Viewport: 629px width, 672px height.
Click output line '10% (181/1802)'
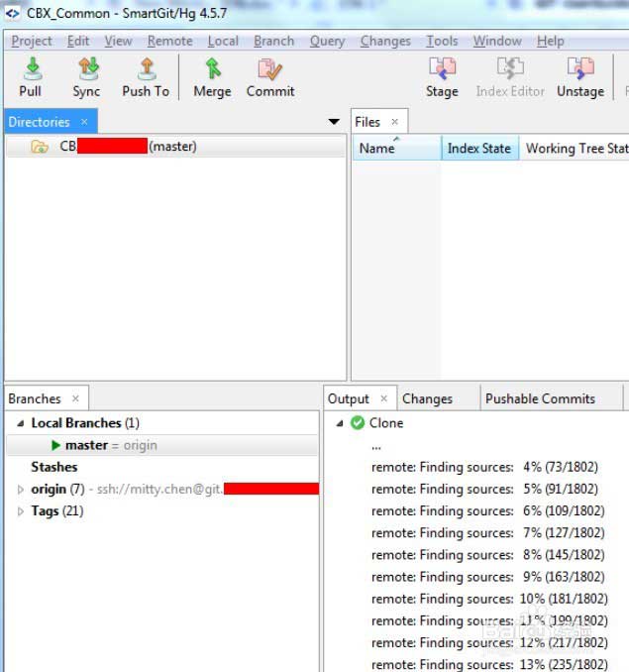coord(489,599)
